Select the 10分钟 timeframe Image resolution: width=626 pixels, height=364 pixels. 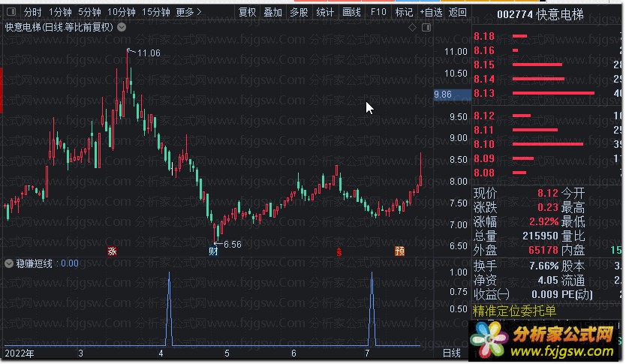[x=122, y=12]
